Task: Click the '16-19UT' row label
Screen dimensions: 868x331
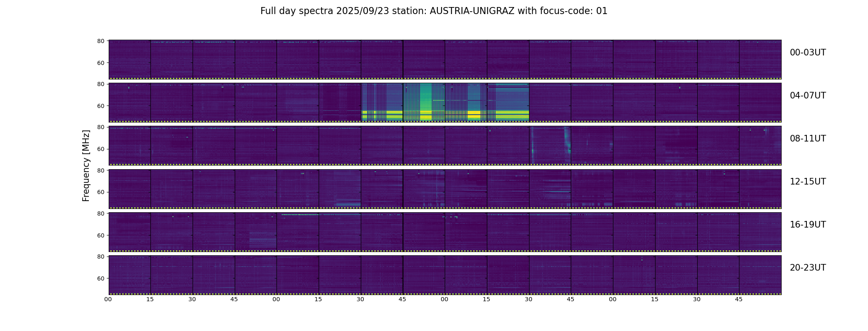Action: (x=808, y=225)
